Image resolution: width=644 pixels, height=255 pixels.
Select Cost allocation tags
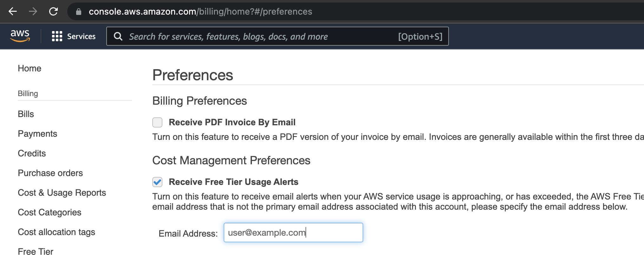(x=56, y=232)
